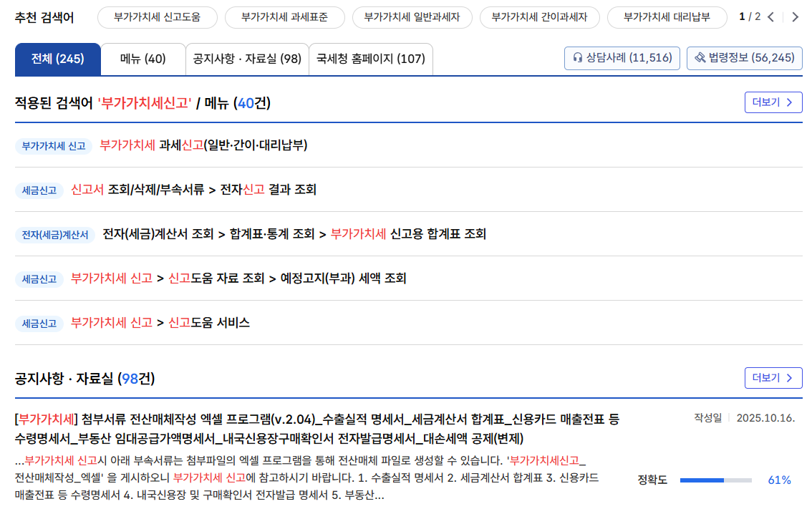Choose the 부가가치세 간이과세자 recommendation
Screen dimensions: 812x514
click(539, 17)
